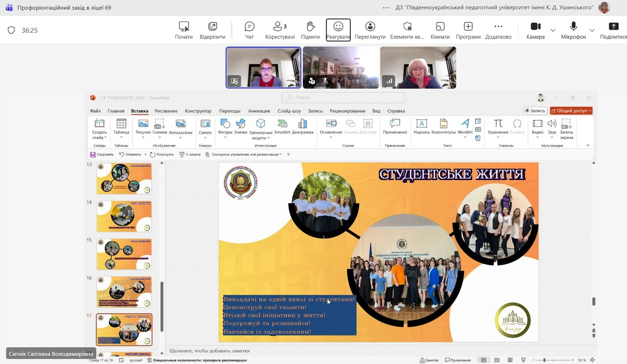Switch to the Конструктор ribbon tab

tap(198, 111)
